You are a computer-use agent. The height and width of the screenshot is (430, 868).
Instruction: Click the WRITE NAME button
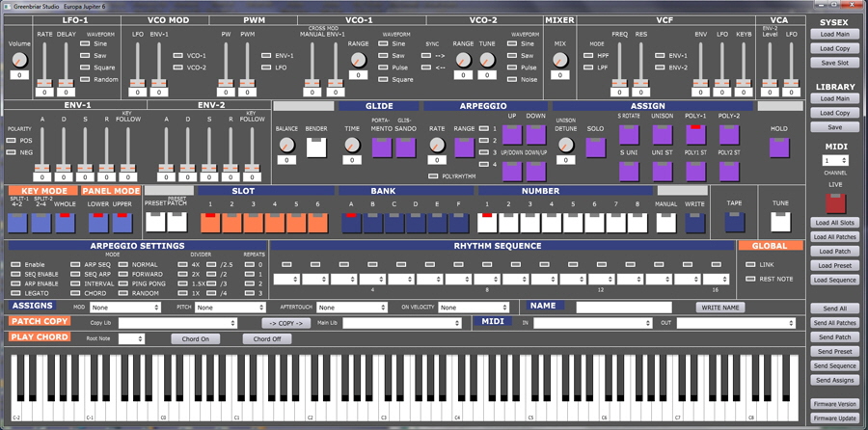(719, 308)
